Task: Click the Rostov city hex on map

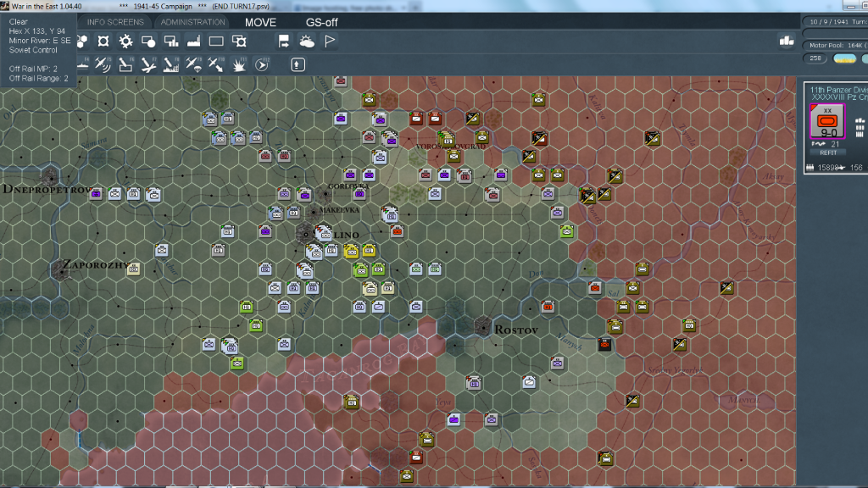Action: coord(484,325)
